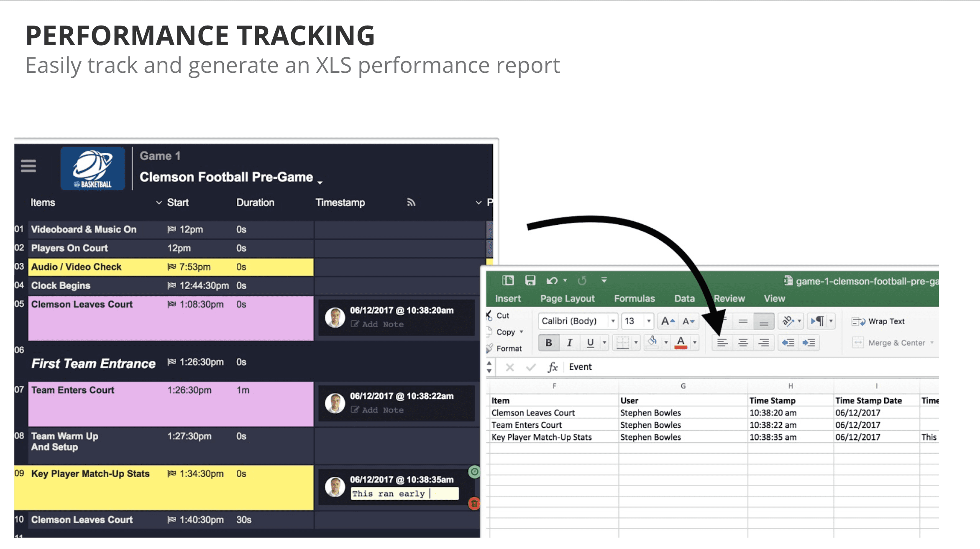
Task: Decrease font size with the A-down icon
Action: pos(688,321)
